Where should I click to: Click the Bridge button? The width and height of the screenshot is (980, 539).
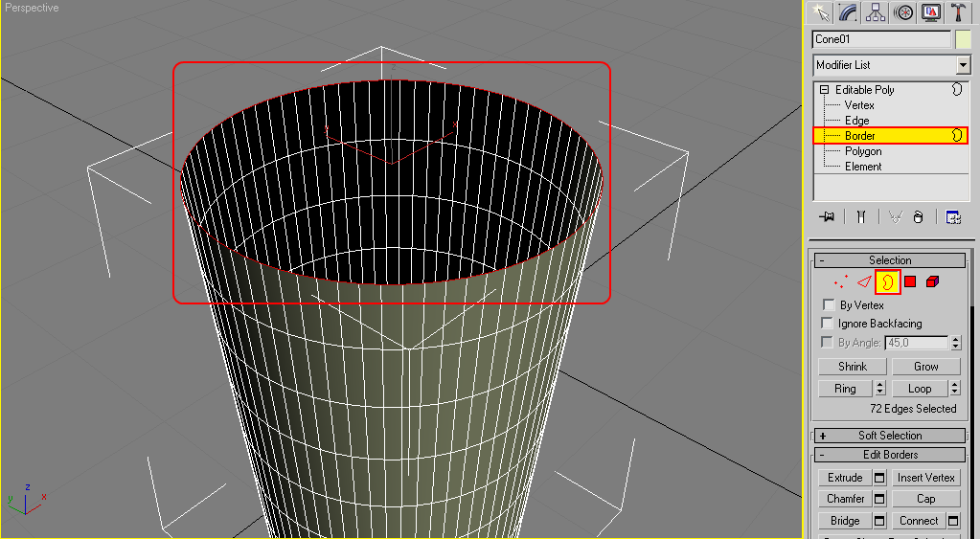[x=845, y=521]
